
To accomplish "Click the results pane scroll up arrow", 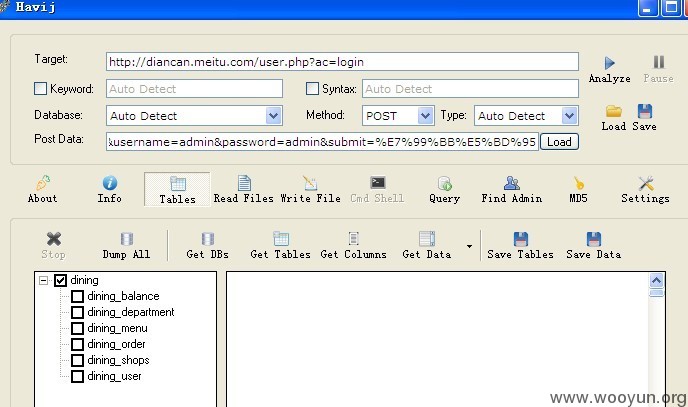I will [656, 280].
